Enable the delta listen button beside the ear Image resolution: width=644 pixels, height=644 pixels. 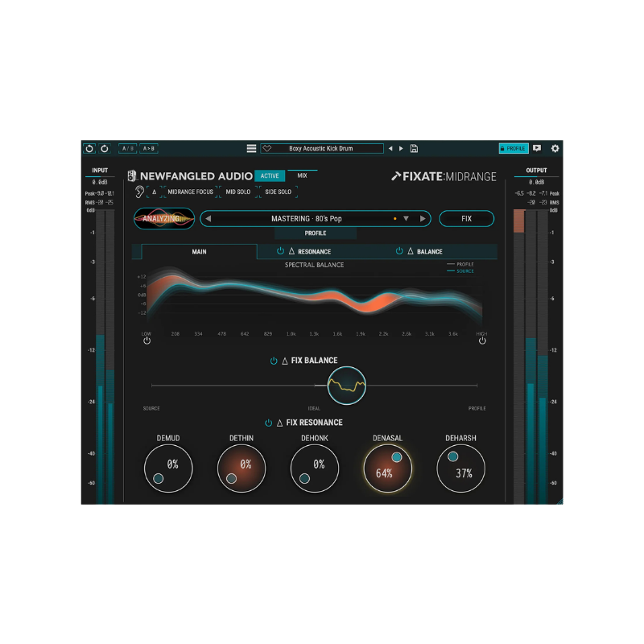pyautogui.click(x=154, y=192)
